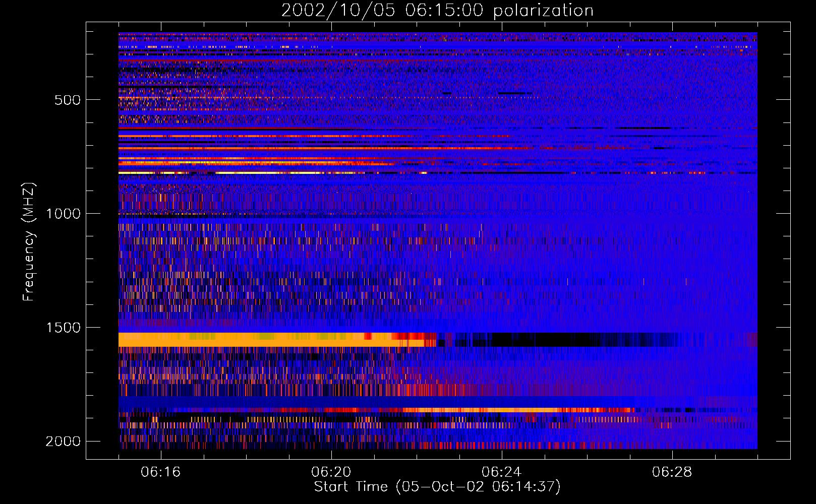This screenshot has width=816, height=504.
Task: Click the 'Frequency (MHZ)' y-axis label
Action: [29, 242]
